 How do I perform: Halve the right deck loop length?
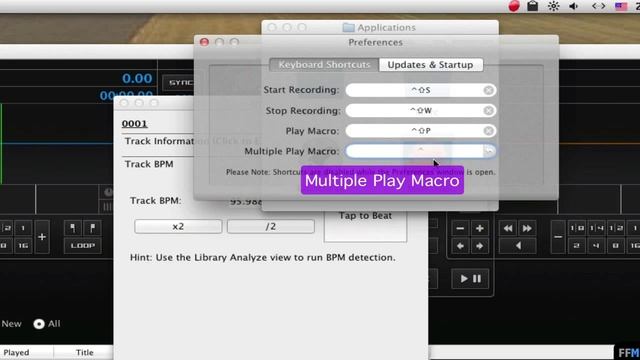pos(558,237)
